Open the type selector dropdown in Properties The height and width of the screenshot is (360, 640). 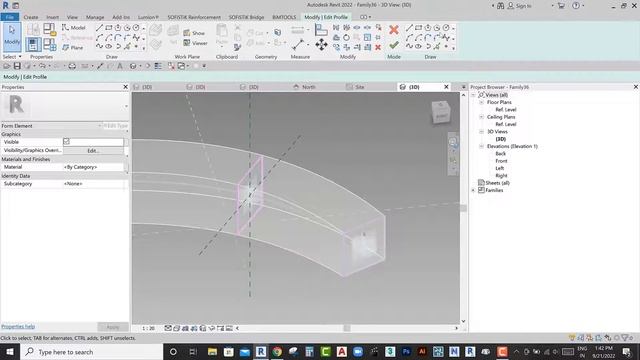coord(126,106)
